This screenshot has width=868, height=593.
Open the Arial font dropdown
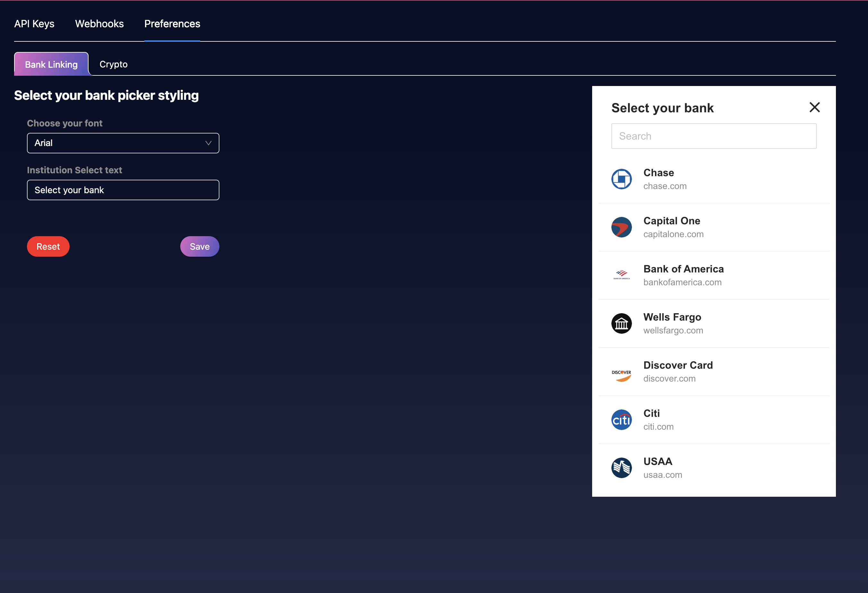123,143
